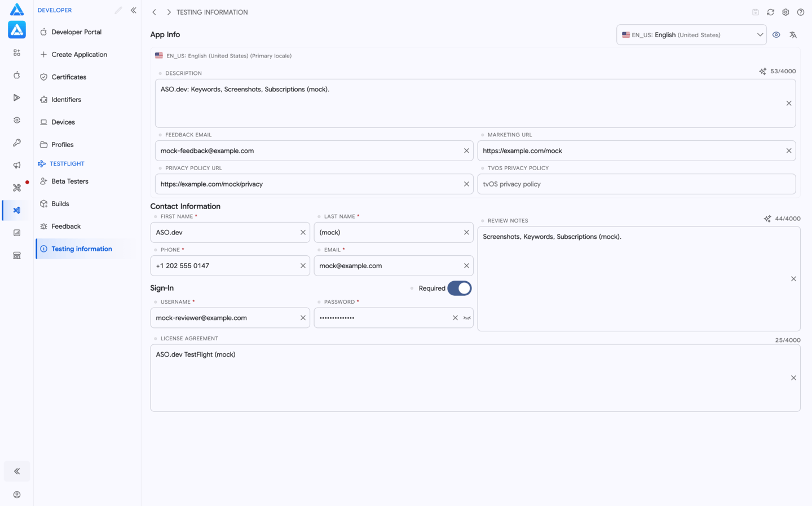Open the EN_US English locale dropdown
Image resolution: width=812 pixels, height=506 pixels.
(691, 35)
